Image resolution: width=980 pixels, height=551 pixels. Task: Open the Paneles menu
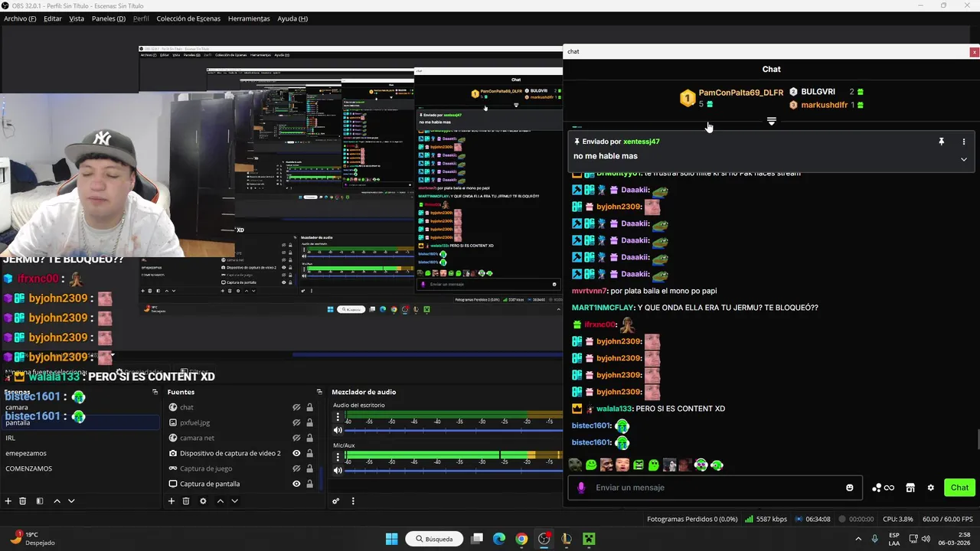point(109,18)
